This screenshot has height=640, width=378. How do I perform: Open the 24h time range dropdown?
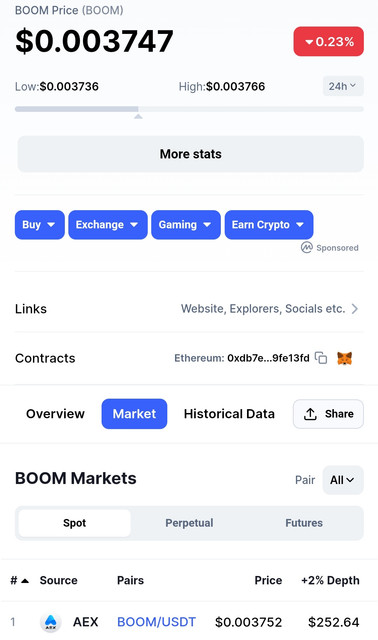343,86
